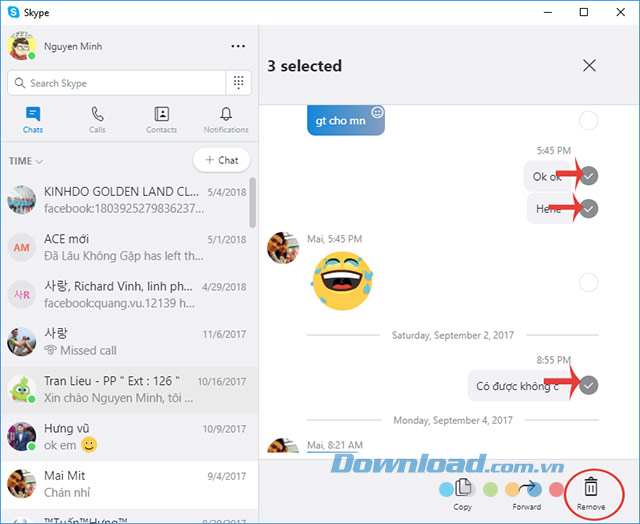Click the chat list scrollbar
The height and width of the screenshot is (524, 640).
point(253,202)
